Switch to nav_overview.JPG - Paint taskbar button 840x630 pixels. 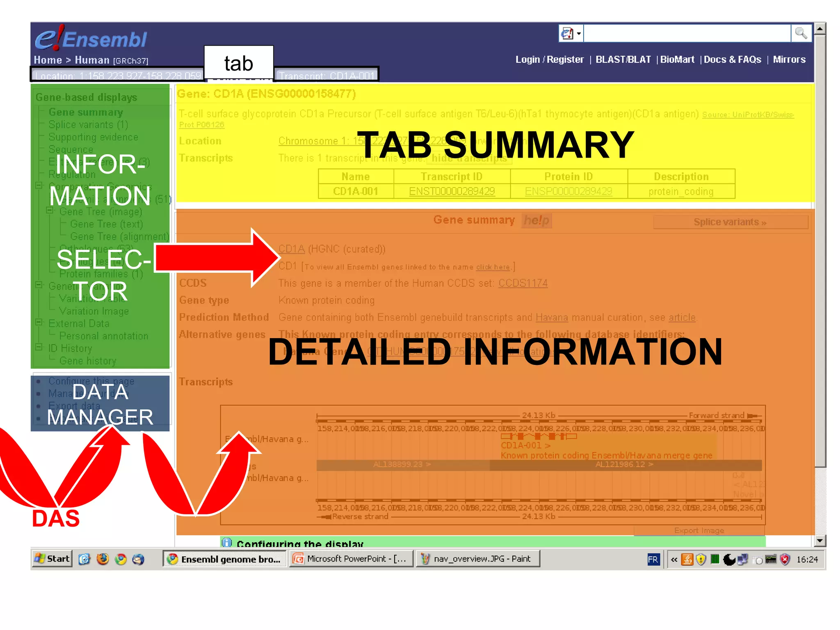pos(478,559)
